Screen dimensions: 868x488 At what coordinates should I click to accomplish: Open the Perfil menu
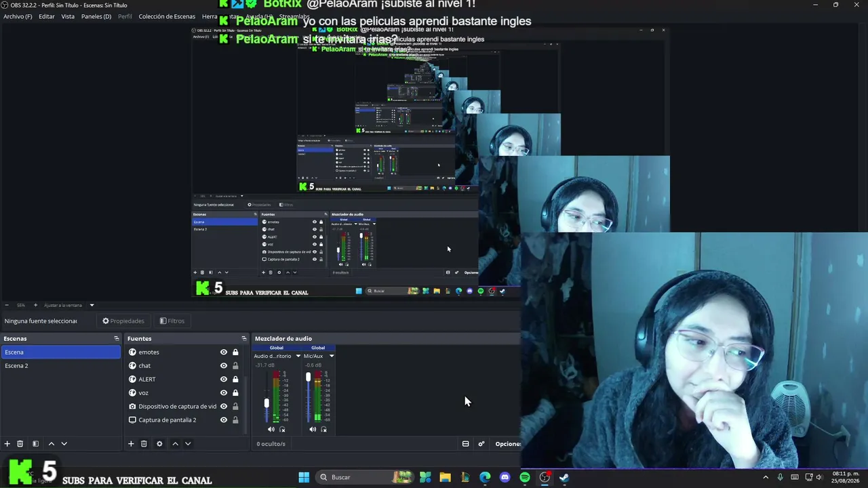pyautogui.click(x=125, y=16)
